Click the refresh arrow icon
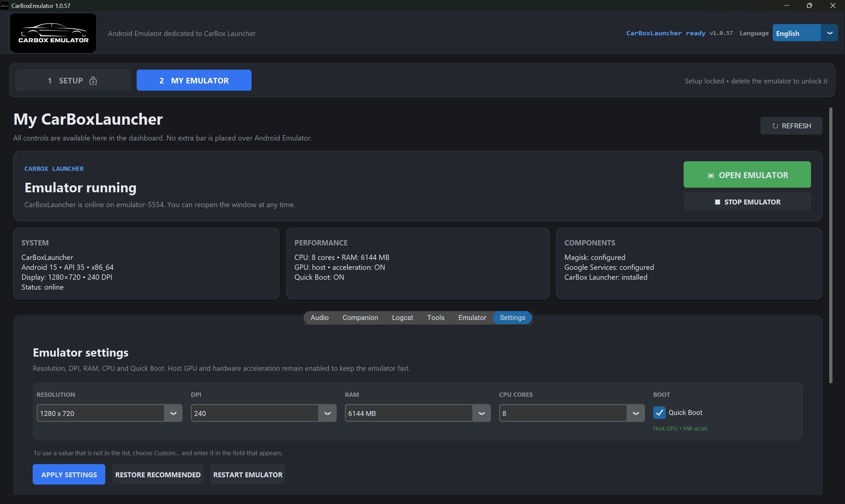845x504 pixels. 775,126
